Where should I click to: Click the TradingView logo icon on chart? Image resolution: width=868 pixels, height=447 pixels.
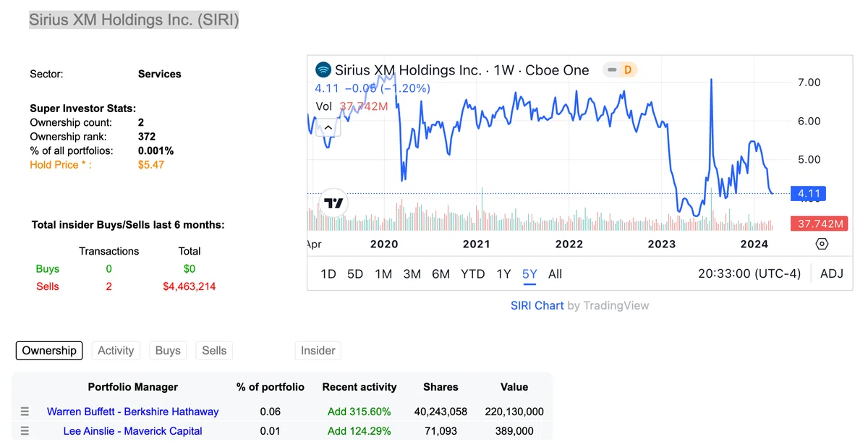point(333,203)
